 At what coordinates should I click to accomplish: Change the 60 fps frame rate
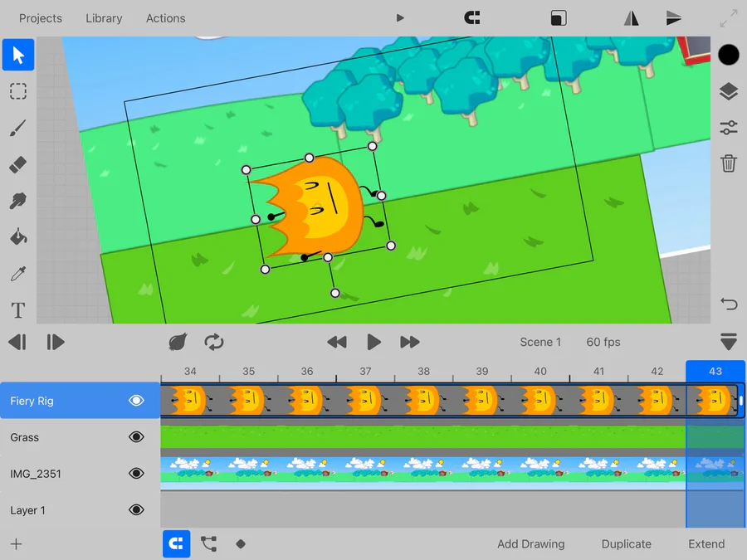603,342
